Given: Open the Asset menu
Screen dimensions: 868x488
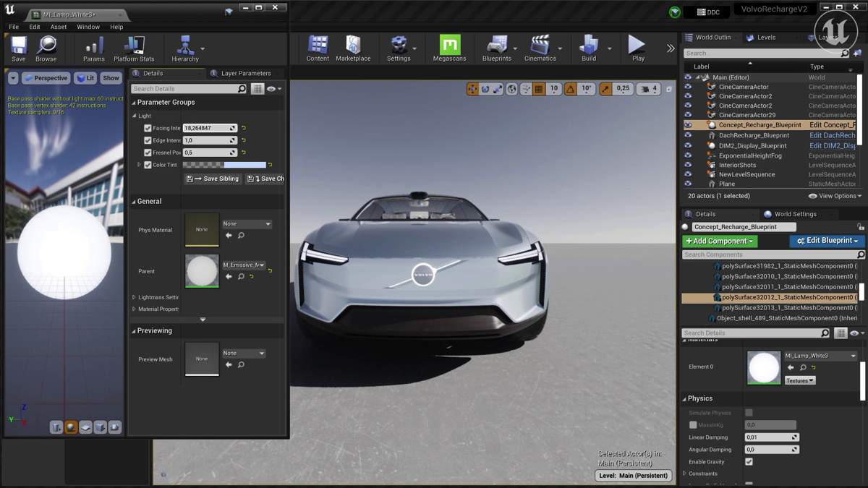Looking at the screenshot, I should (58, 27).
